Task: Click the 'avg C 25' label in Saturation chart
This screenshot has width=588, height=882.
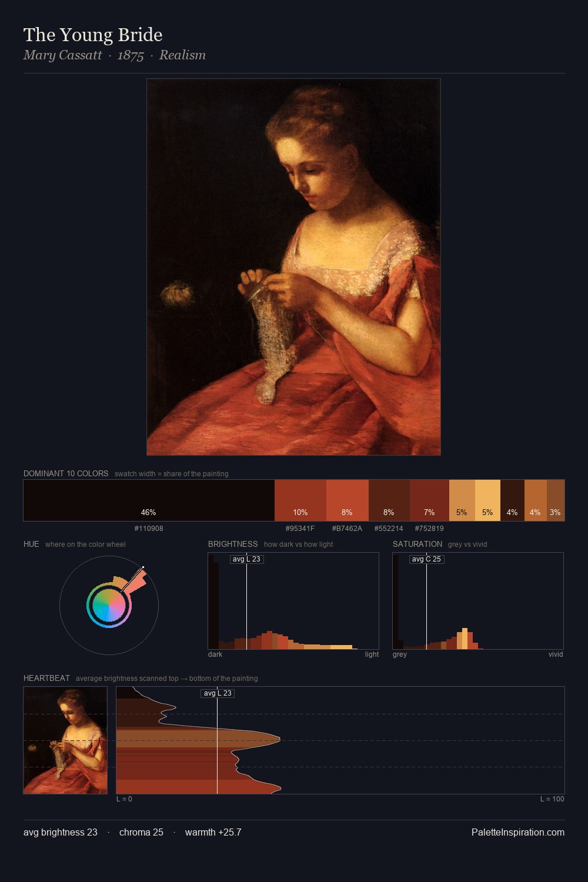Action: coord(426,559)
